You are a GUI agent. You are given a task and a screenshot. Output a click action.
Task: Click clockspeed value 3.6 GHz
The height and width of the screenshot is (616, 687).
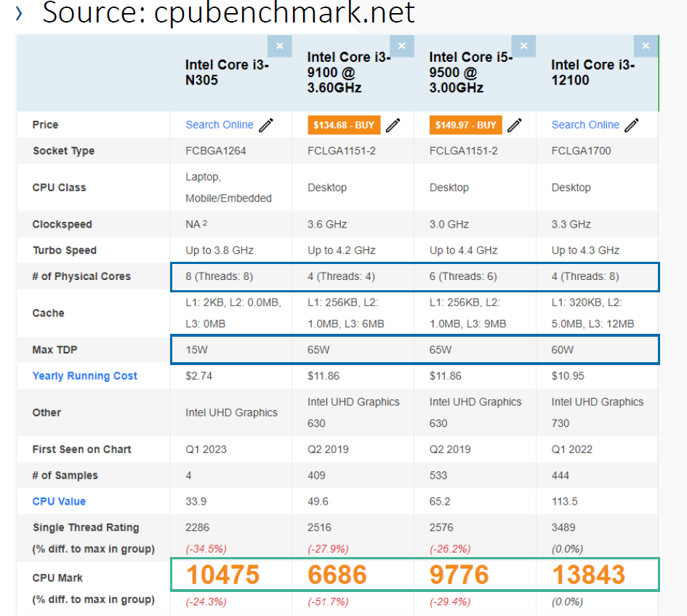pos(327,225)
